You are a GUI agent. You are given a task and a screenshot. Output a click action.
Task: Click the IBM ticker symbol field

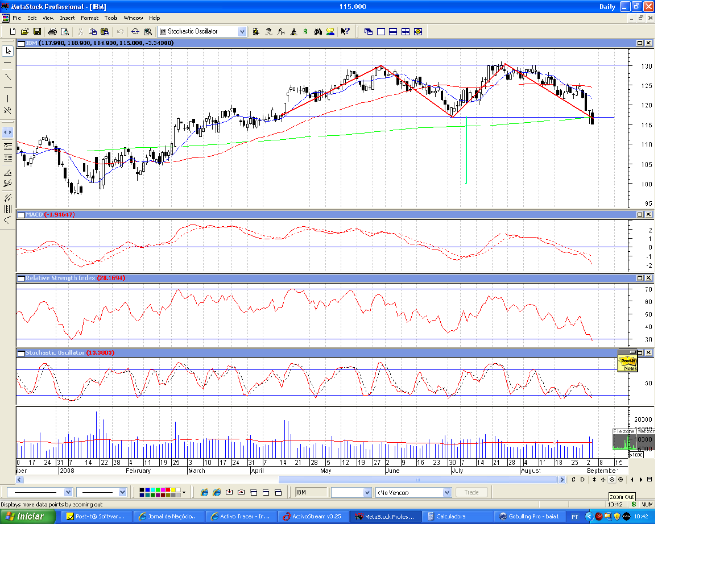[311, 493]
